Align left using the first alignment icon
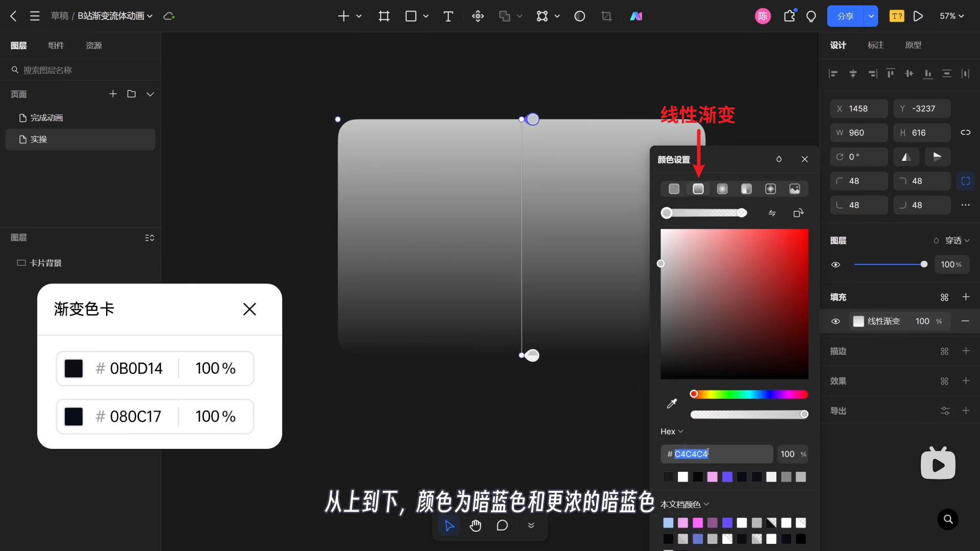 [834, 74]
